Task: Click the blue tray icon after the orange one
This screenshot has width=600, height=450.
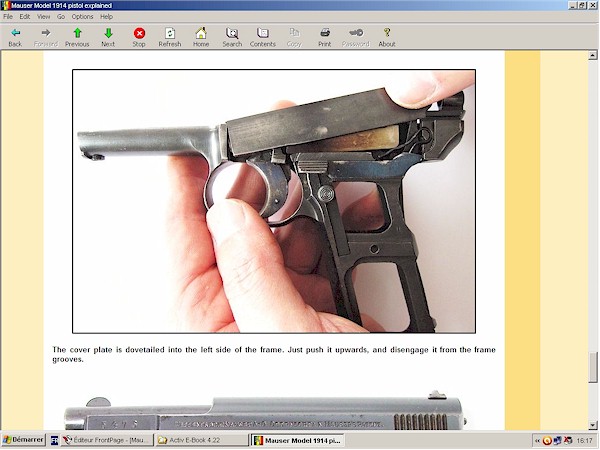Action: click(558, 441)
